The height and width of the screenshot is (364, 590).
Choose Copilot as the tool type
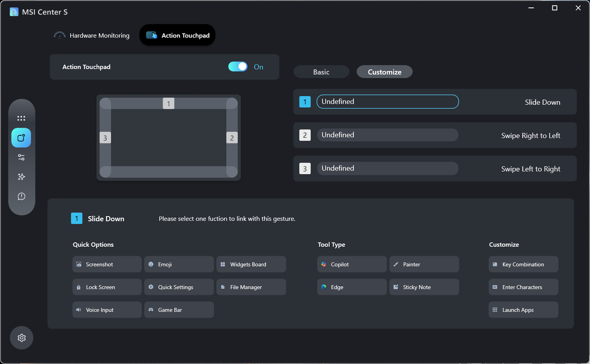(351, 264)
